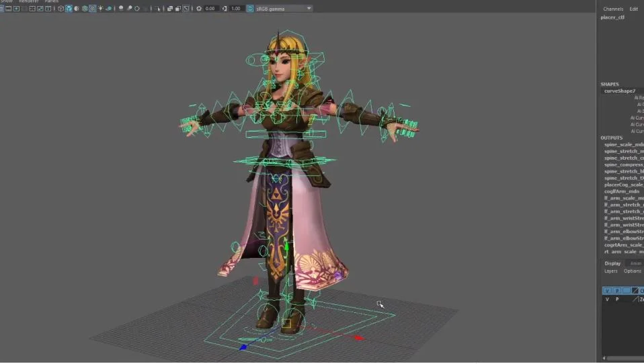Image resolution: width=644 pixels, height=364 pixels.
Task: Click display type box on highlighted layer
Action: coord(627,291)
